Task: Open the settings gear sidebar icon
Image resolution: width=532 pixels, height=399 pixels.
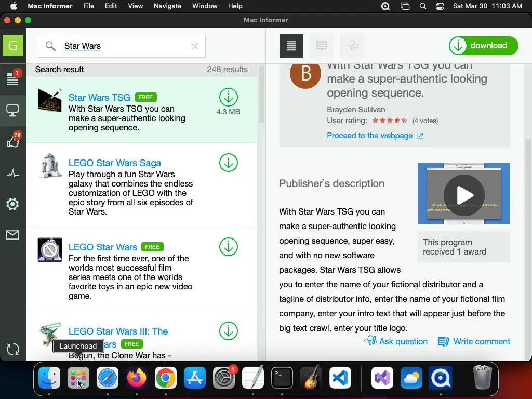Action: pyautogui.click(x=12, y=204)
